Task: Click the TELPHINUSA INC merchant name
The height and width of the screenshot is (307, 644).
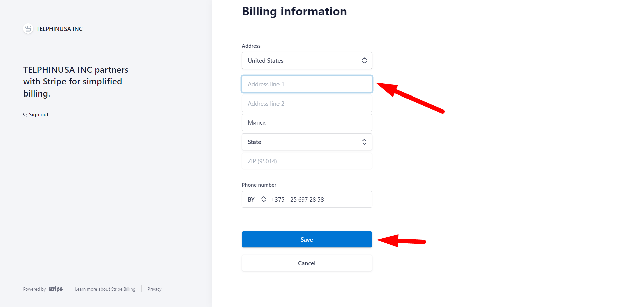Action: click(x=59, y=29)
